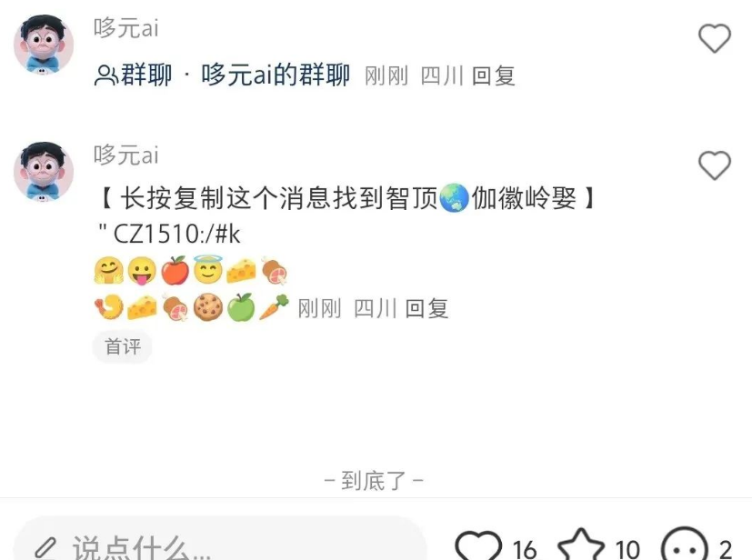
Task: Tap the carrot emoji in the comment
Action: coord(274,307)
